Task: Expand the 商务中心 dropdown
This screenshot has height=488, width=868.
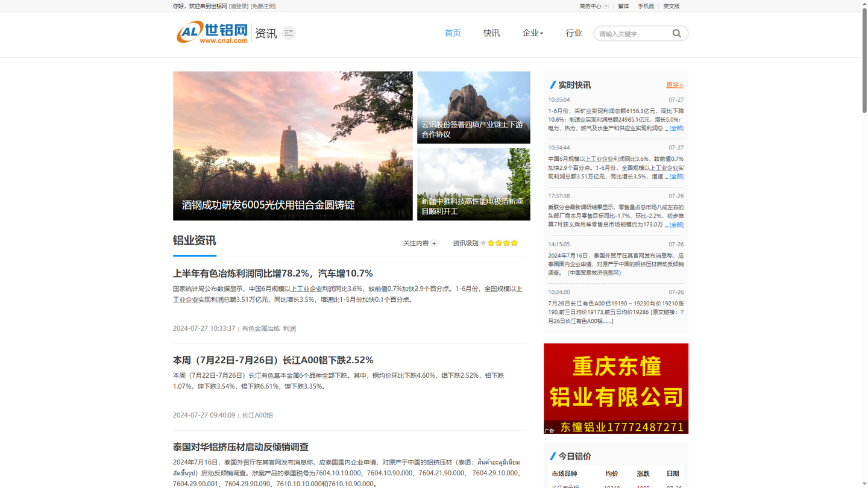Action: pos(594,6)
